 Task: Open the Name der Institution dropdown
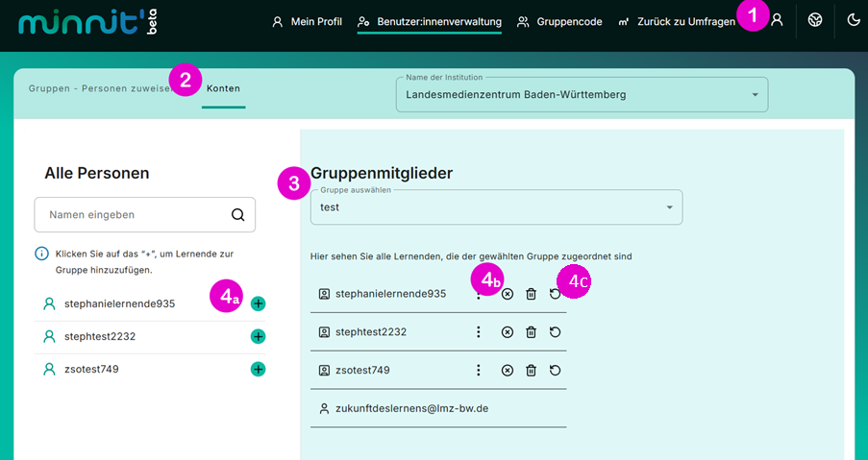[x=582, y=94]
